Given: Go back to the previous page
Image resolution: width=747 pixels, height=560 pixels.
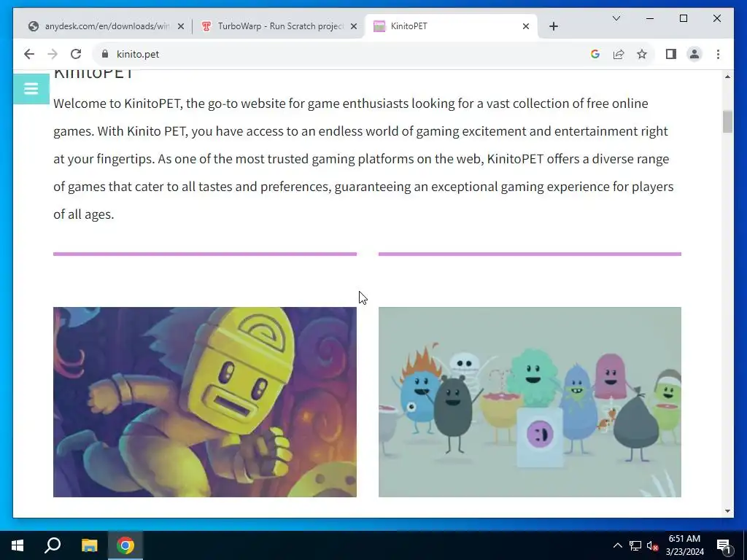Looking at the screenshot, I should coord(29,54).
